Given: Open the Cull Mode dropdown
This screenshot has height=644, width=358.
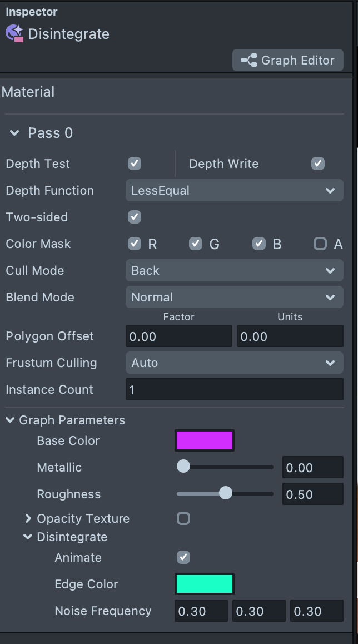Looking at the screenshot, I should [x=234, y=270].
